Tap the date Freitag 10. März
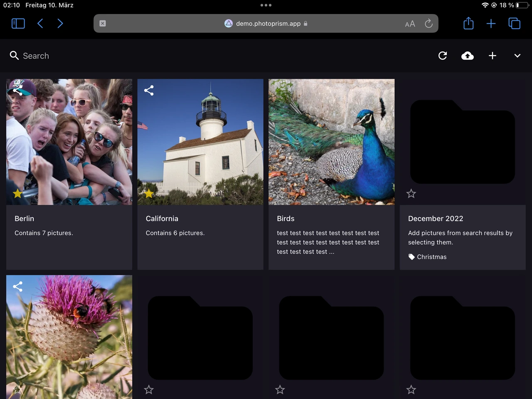The image size is (532, 399). pyautogui.click(x=49, y=5)
